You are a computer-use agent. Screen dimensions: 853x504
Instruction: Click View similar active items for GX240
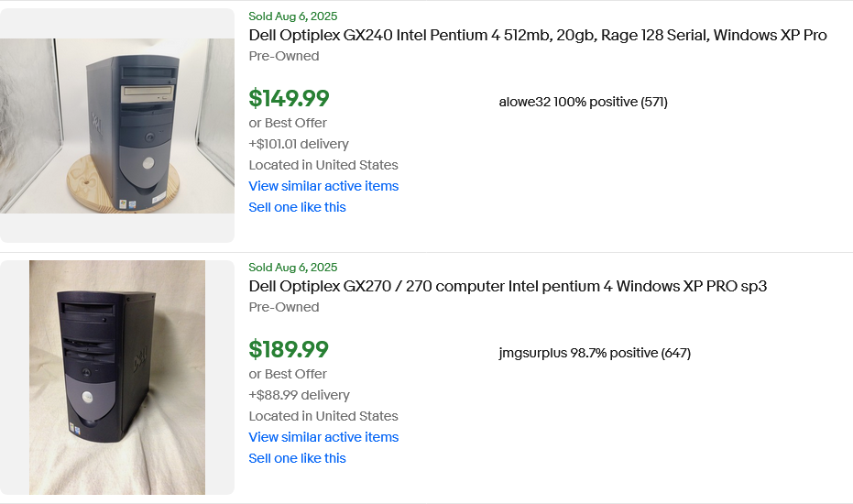(323, 186)
